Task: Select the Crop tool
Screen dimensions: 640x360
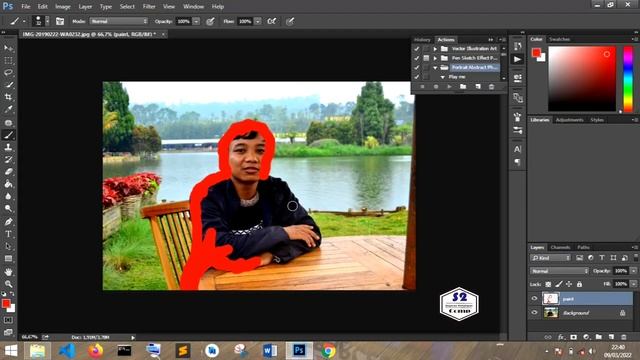Action: 8,97
